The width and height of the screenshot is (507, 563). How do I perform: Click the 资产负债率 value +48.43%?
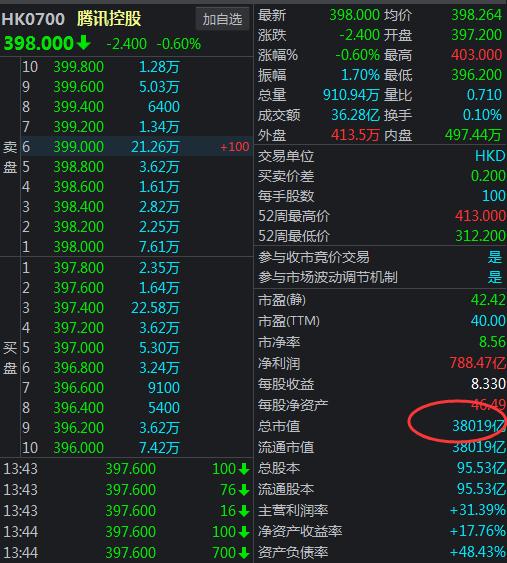tap(478, 552)
